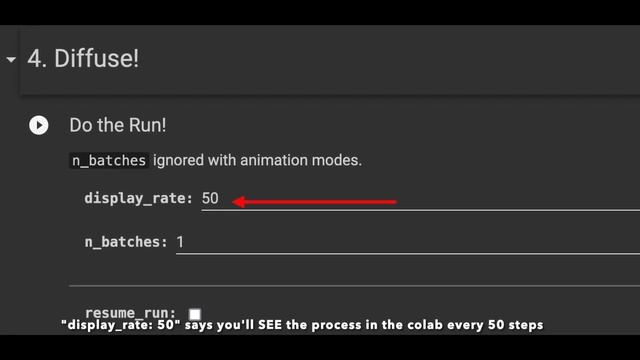The width and height of the screenshot is (640, 360).
Task: Enable the resume_run checkbox
Action: click(195, 314)
